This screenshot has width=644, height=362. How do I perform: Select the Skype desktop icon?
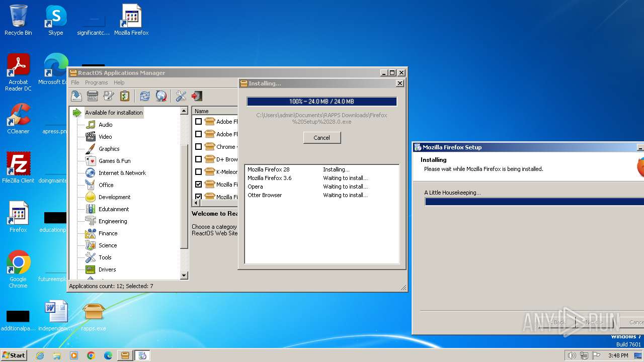(55, 21)
